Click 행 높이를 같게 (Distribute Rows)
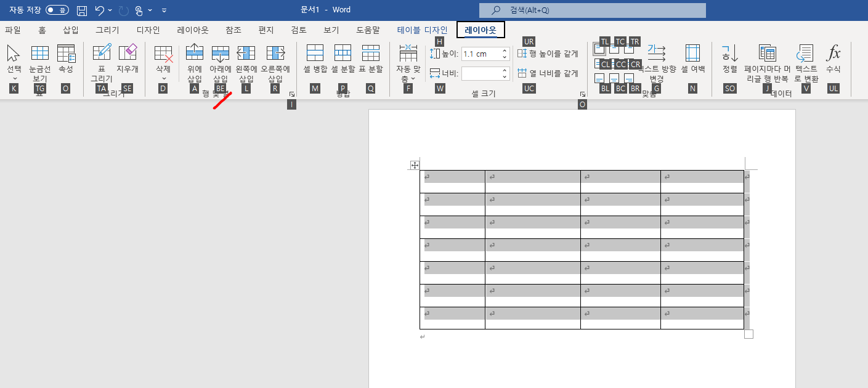The width and height of the screenshot is (868, 388). 548,54
